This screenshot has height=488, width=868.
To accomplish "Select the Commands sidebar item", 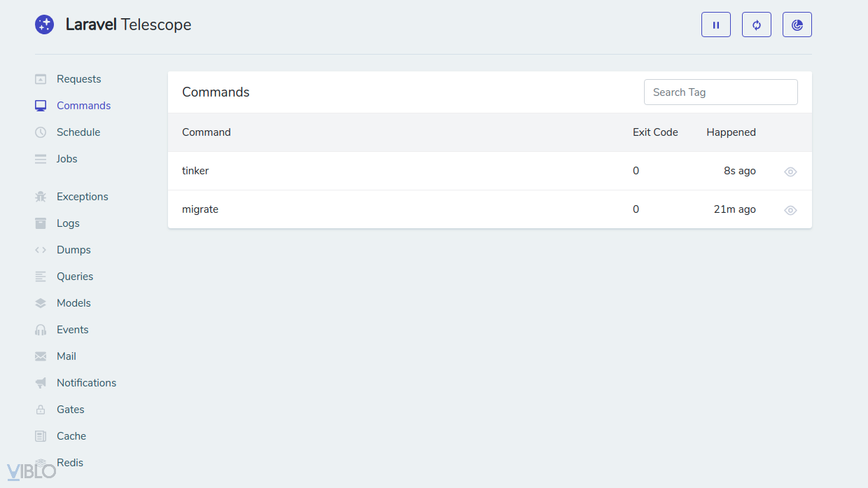I will 83,106.
